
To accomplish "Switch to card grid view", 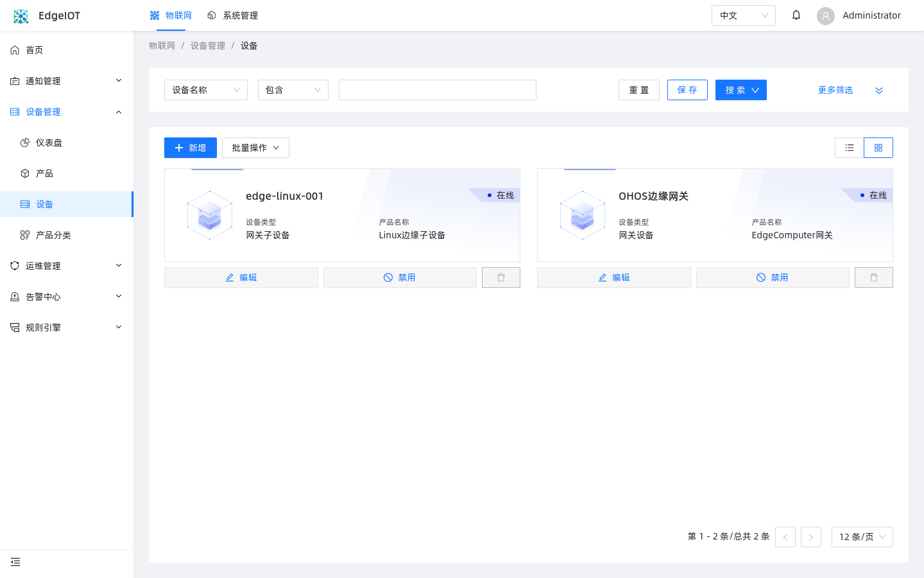I will coord(878,148).
